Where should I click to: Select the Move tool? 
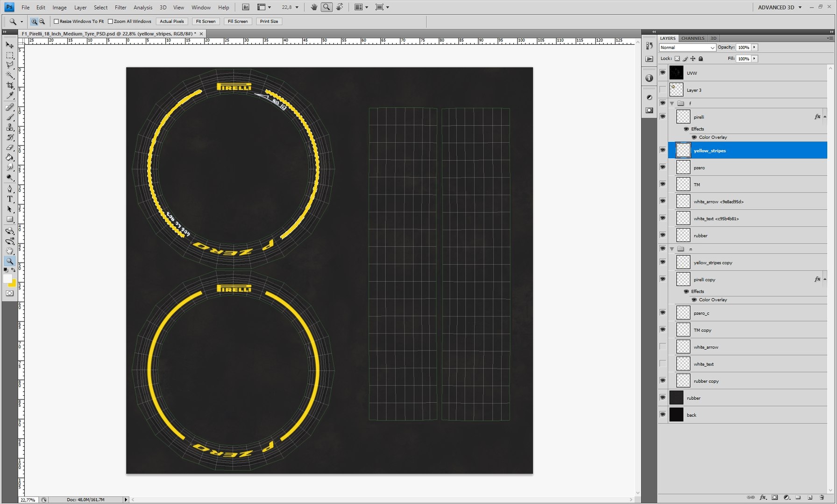[x=9, y=45]
